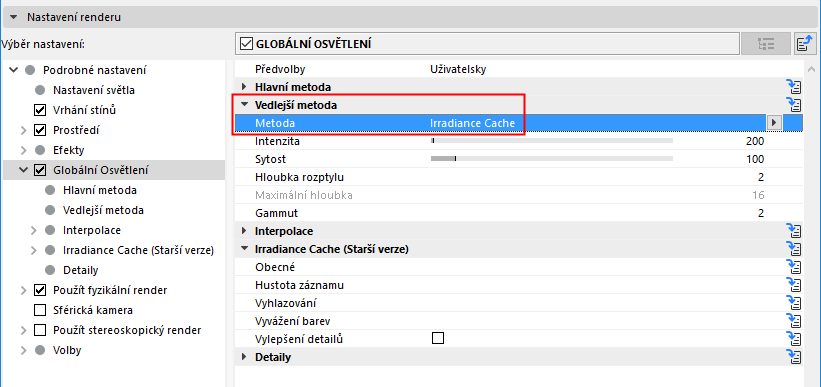Click scroll up arrow of settings list
821x387 pixels.
pos(812,69)
